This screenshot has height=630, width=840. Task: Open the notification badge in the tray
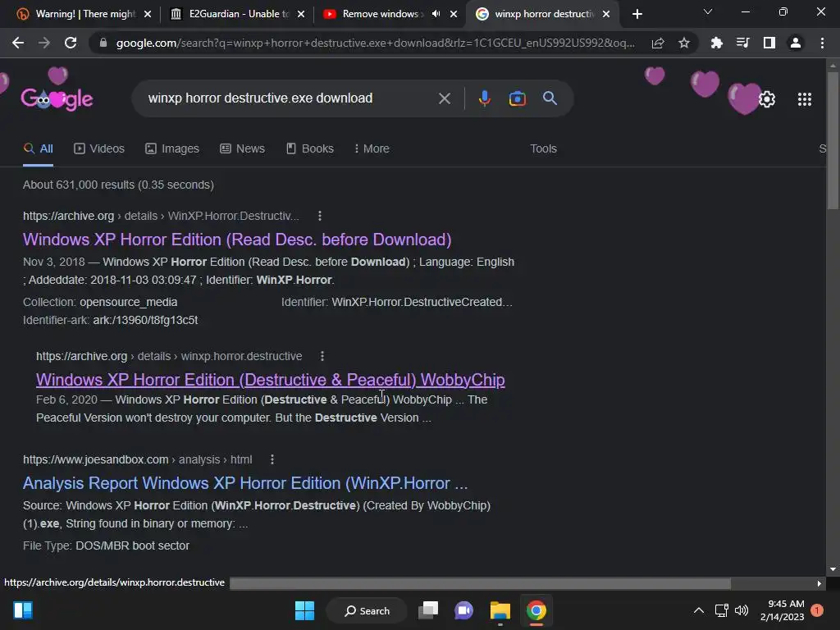[817, 610]
